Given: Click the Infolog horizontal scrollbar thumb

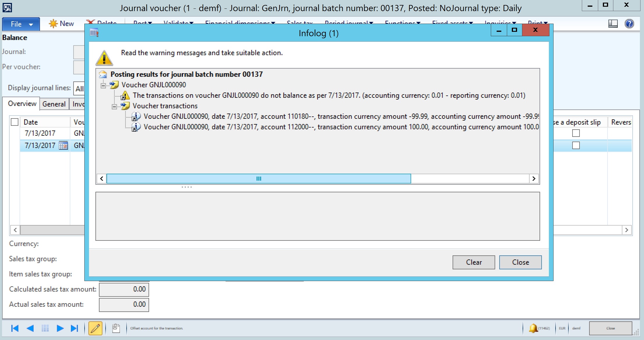Looking at the screenshot, I should (x=259, y=179).
